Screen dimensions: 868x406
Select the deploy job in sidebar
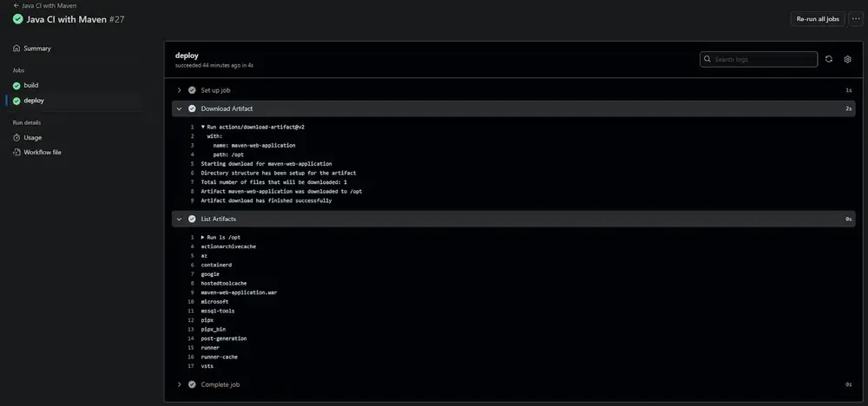[34, 101]
